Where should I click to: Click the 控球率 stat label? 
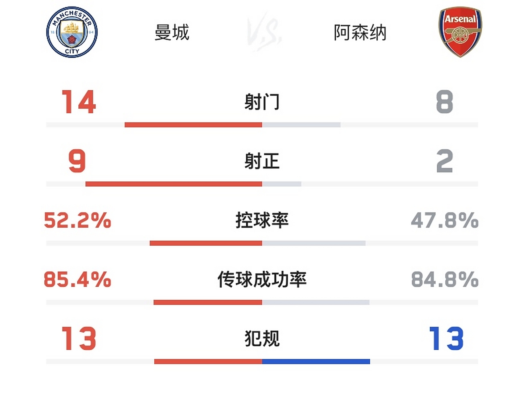[262, 220]
